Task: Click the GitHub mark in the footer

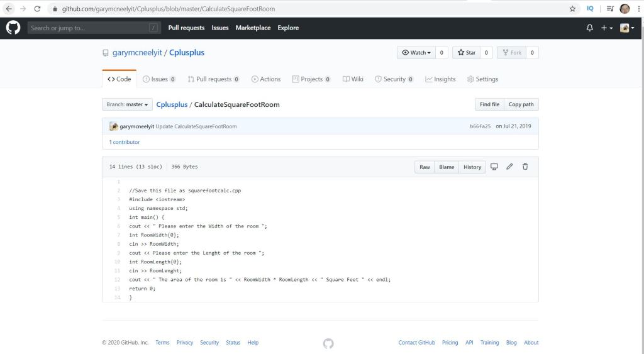Action: pyautogui.click(x=328, y=343)
